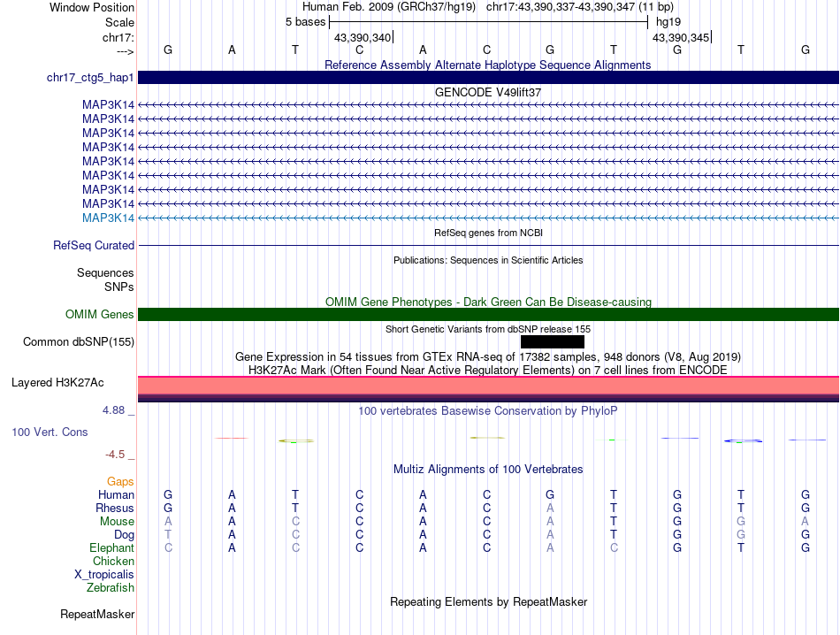
Task: Open the GENCODE V49lift37 track title
Action: [488, 92]
